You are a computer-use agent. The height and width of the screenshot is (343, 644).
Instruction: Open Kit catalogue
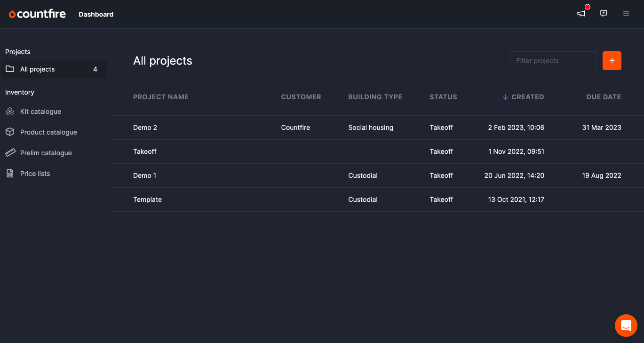40,112
